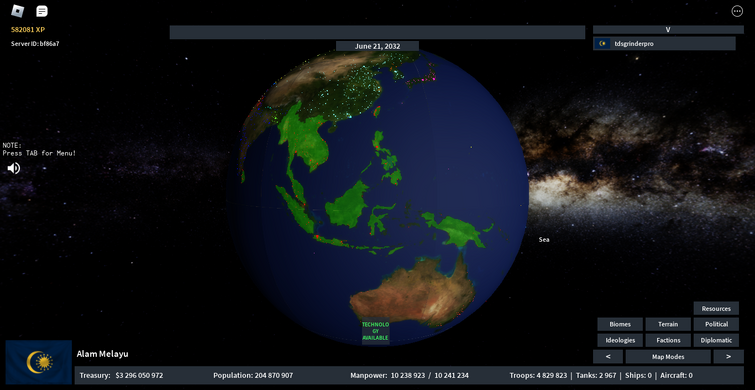Image resolution: width=755 pixels, height=390 pixels.
Task: Collapse the player list V header
Action: pyautogui.click(x=668, y=29)
